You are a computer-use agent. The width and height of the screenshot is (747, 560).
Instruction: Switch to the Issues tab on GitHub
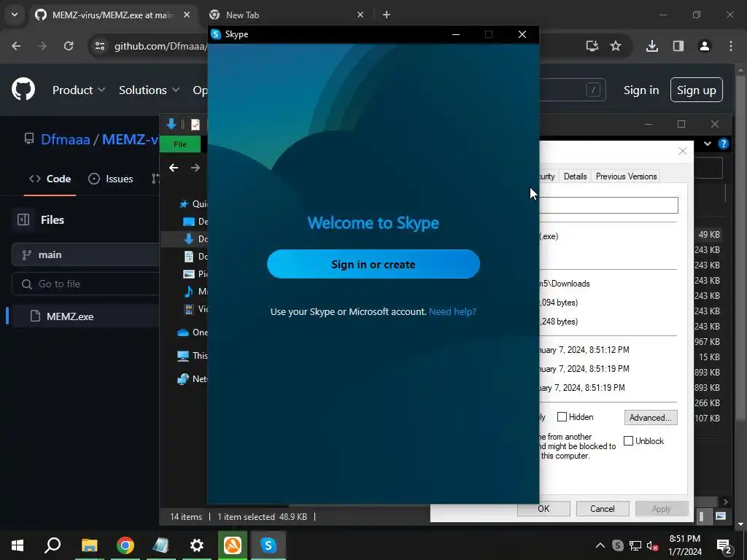[x=111, y=179]
